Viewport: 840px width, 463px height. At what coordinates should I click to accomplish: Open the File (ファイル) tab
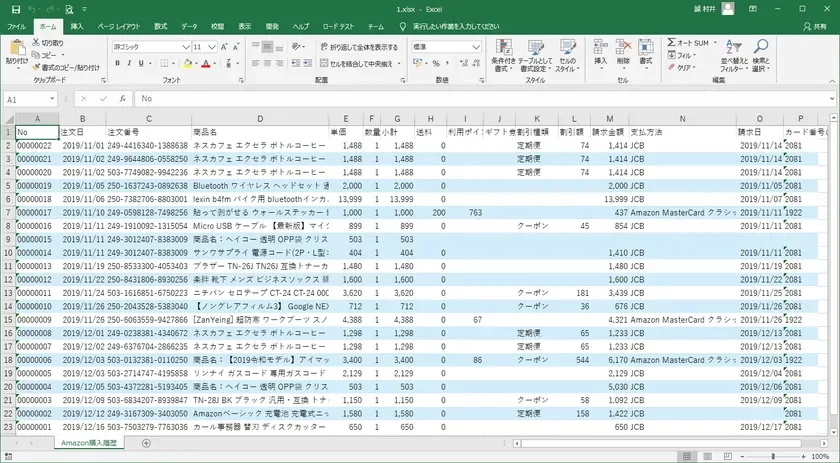click(17, 26)
